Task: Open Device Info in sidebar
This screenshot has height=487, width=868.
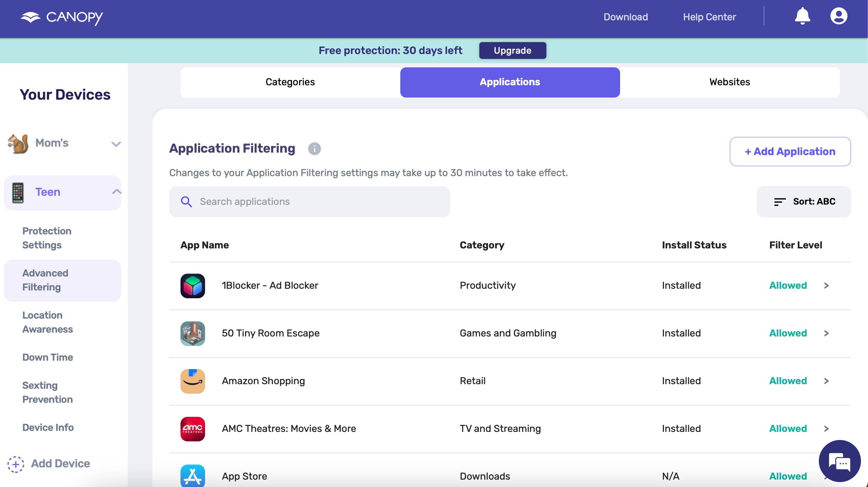Action: coord(48,427)
